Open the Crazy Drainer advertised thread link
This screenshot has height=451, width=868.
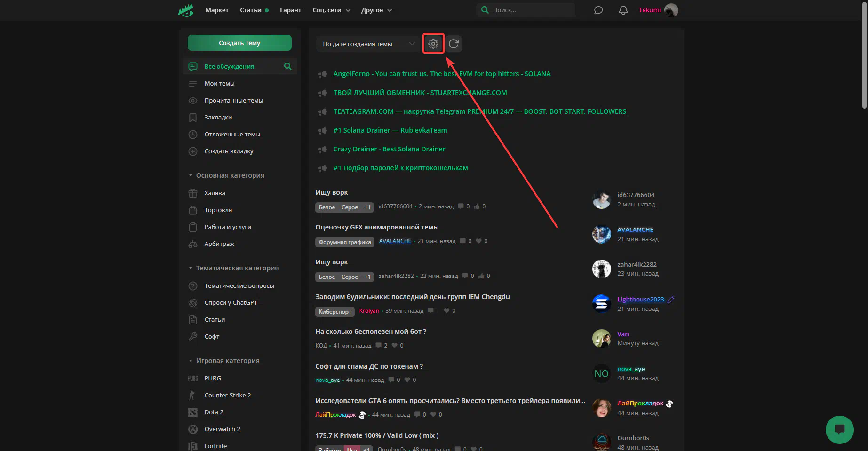click(389, 149)
